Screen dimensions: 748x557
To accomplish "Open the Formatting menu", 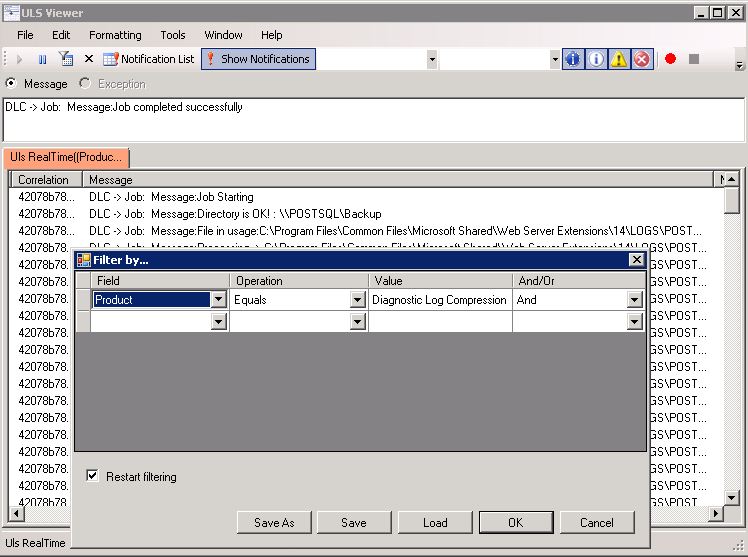I will coord(115,35).
